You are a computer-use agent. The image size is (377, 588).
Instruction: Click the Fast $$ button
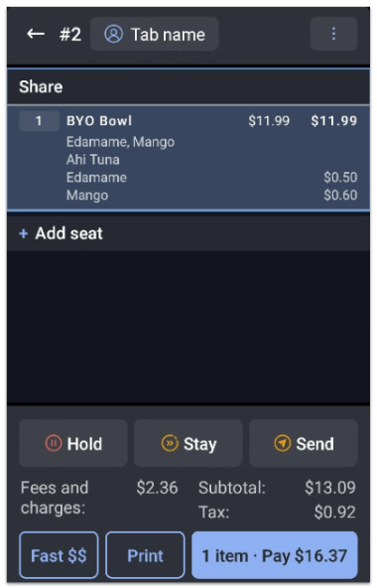[x=59, y=555]
